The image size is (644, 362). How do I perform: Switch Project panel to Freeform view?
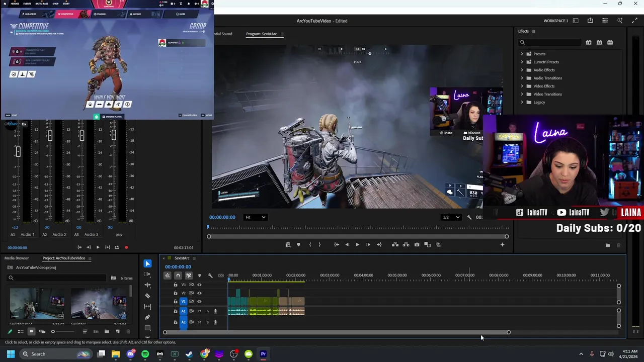[42, 331]
